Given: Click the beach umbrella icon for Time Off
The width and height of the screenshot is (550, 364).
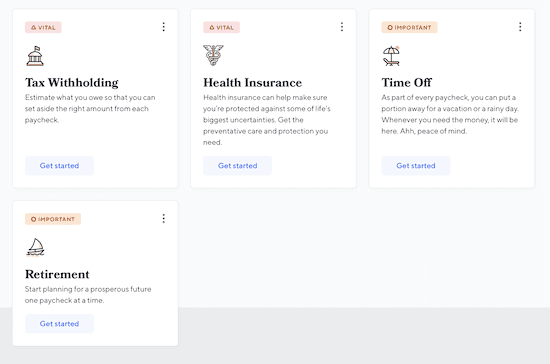Looking at the screenshot, I should [x=391, y=56].
